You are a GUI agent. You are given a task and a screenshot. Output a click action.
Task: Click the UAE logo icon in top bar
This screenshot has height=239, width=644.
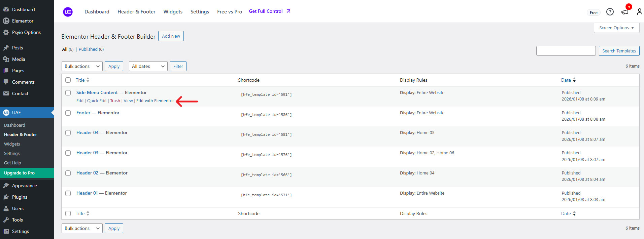point(68,12)
